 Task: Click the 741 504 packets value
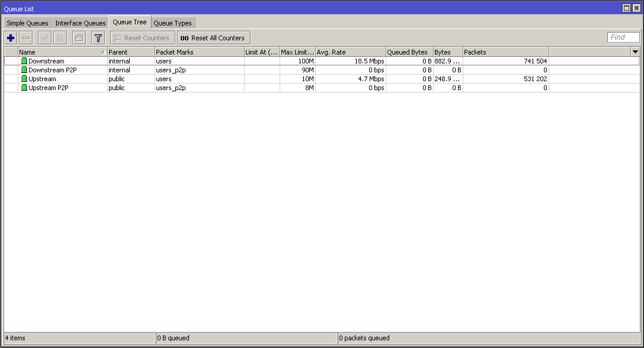coord(535,61)
